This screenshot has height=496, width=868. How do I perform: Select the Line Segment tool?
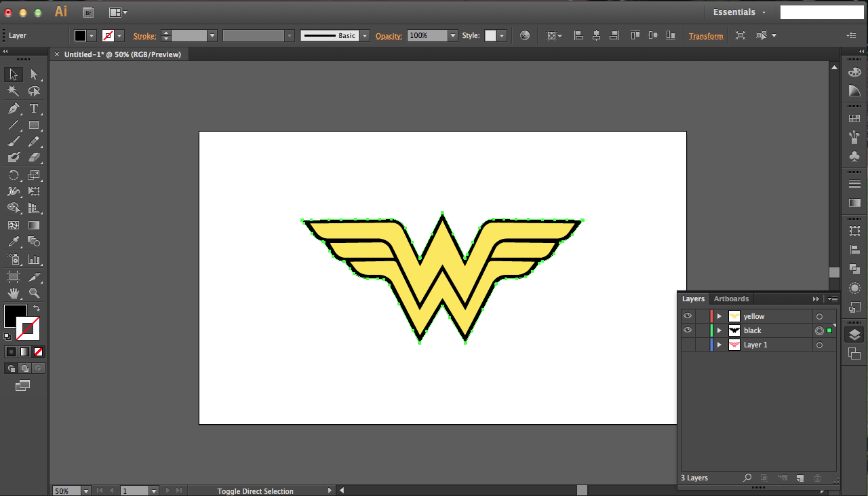pyautogui.click(x=14, y=125)
